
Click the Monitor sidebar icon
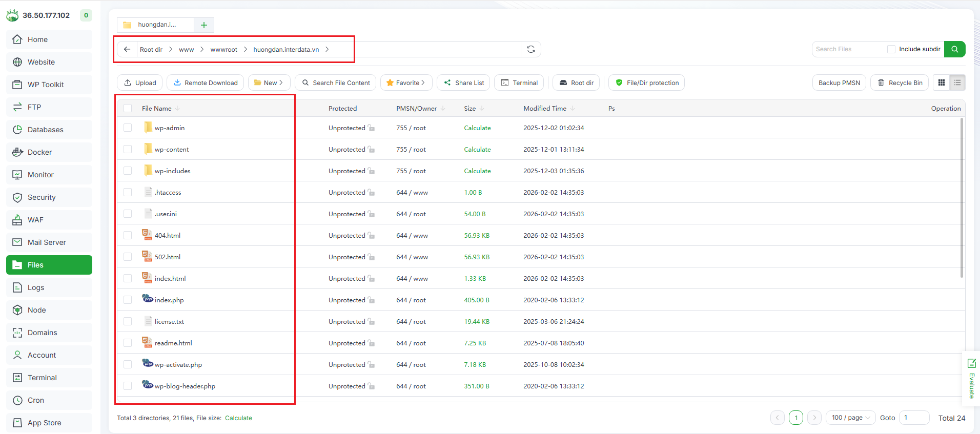[17, 175]
